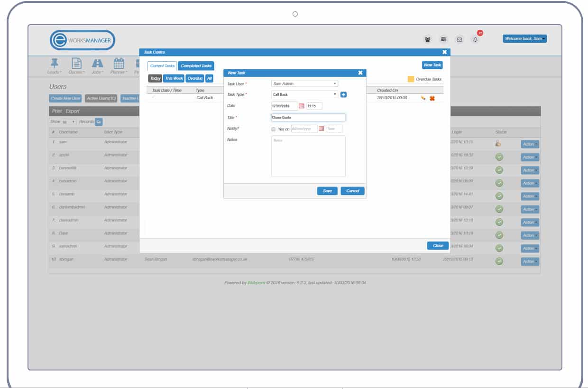Open the Show records count dropdown
Image resolution: width=588 pixels, height=389 pixels.
(x=69, y=122)
